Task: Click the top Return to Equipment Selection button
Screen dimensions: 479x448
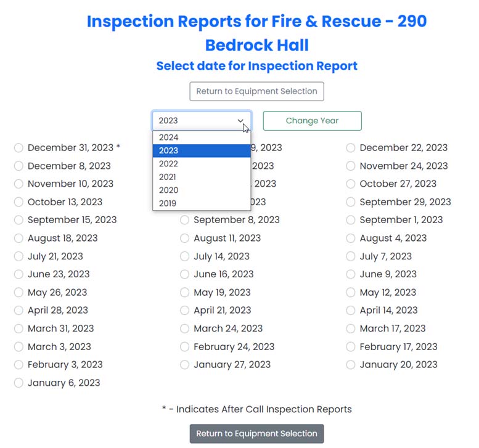Action: 256,91
